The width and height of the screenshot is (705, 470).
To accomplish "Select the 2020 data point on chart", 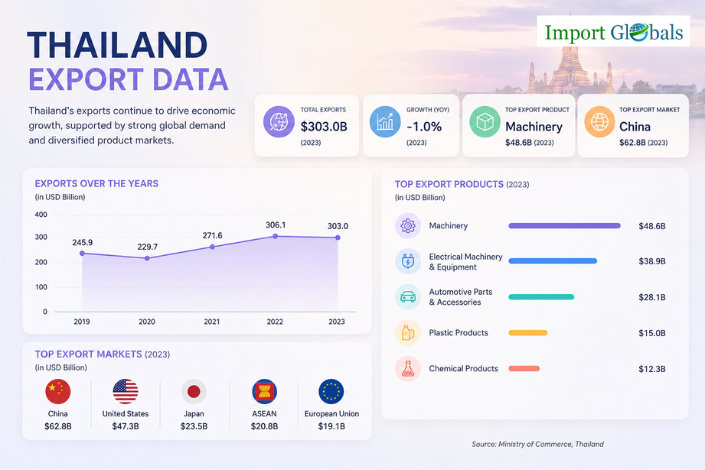I will [147, 258].
